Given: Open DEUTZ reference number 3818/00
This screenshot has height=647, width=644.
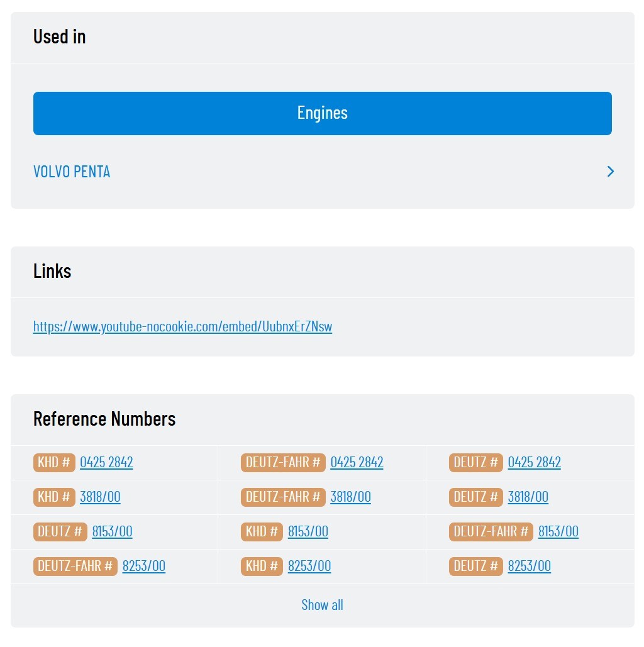Looking at the screenshot, I should point(528,497).
